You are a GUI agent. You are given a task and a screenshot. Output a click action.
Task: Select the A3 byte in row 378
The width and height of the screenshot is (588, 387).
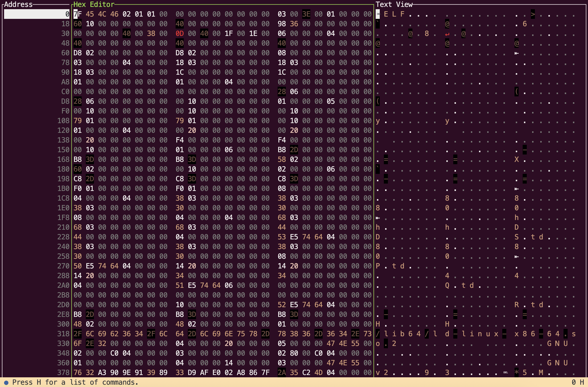[x=102, y=373]
